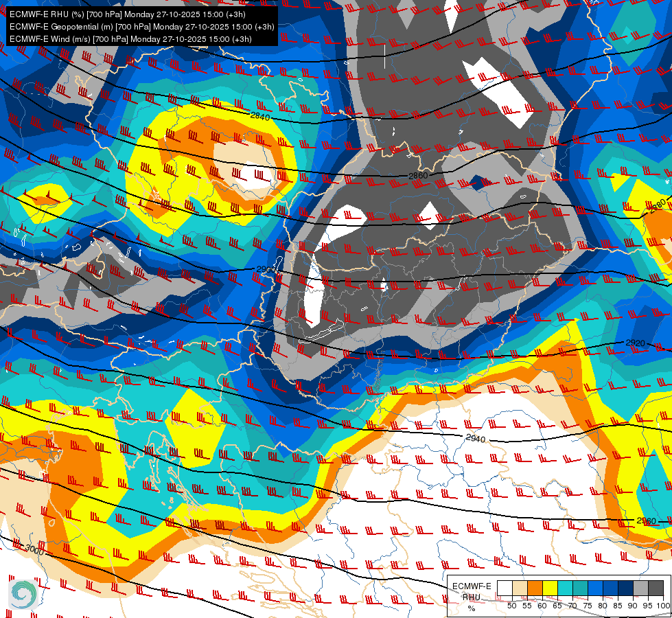This screenshot has height=618, width=672.
Task: Click the swirl logo icon in the corner
Action: (23, 594)
